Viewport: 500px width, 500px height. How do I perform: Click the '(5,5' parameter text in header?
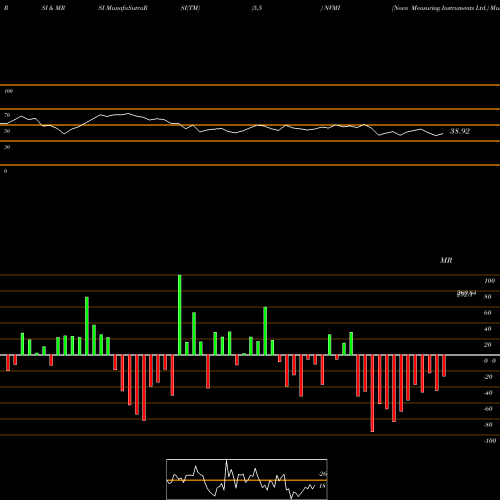tap(257, 8)
